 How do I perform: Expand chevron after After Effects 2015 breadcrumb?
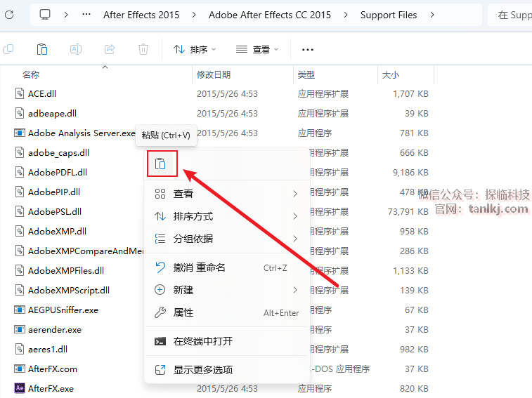(x=194, y=15)
